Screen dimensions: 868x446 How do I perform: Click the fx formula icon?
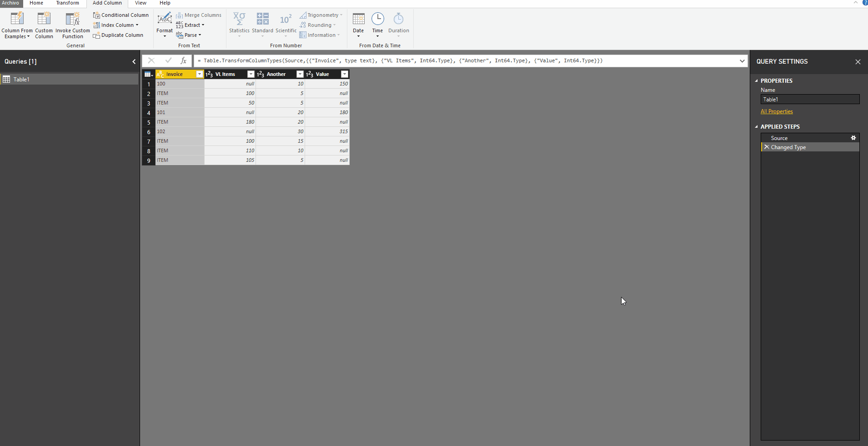point(183,60)
